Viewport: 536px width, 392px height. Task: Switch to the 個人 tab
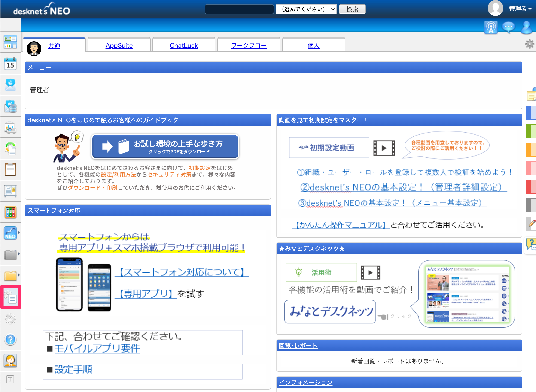point(314,45)
